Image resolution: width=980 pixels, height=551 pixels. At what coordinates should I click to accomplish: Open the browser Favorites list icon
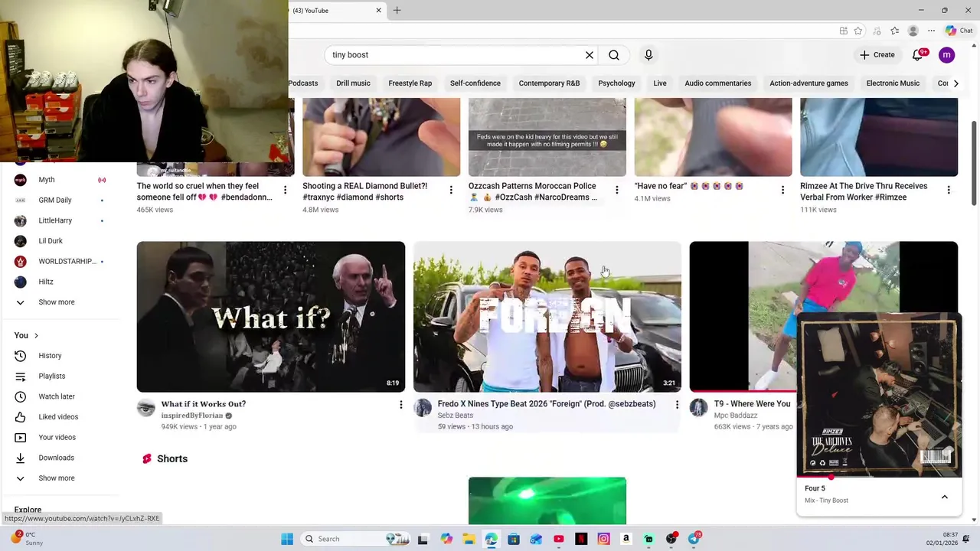coord(894,31)
